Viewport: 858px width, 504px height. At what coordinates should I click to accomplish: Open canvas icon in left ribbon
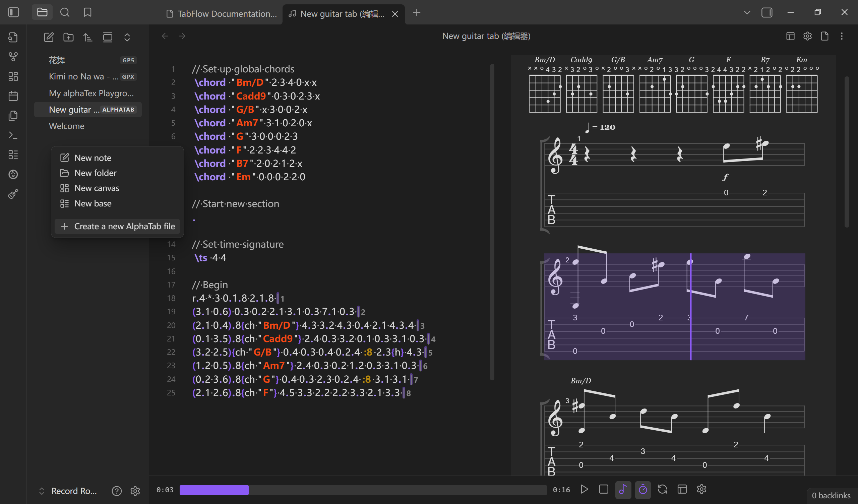point(13,76)
